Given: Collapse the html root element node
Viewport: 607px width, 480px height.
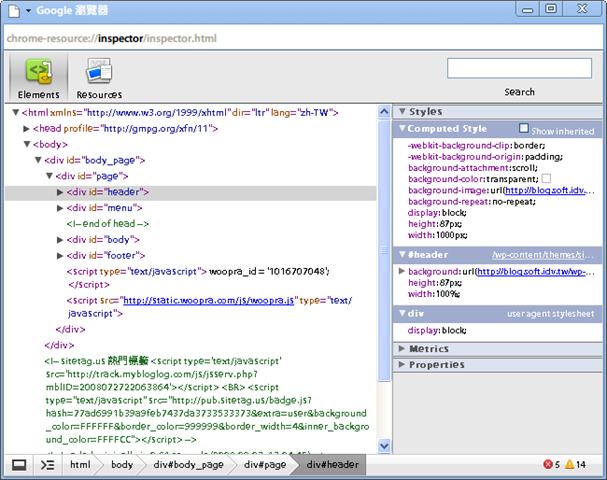Looking at the screenshot, I should (x=15, y=113).
